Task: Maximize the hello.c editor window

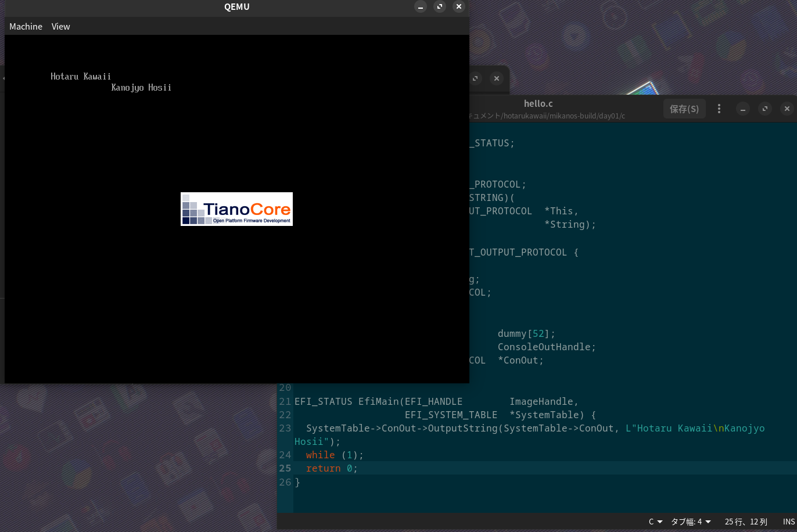Action: pos(765,109)
